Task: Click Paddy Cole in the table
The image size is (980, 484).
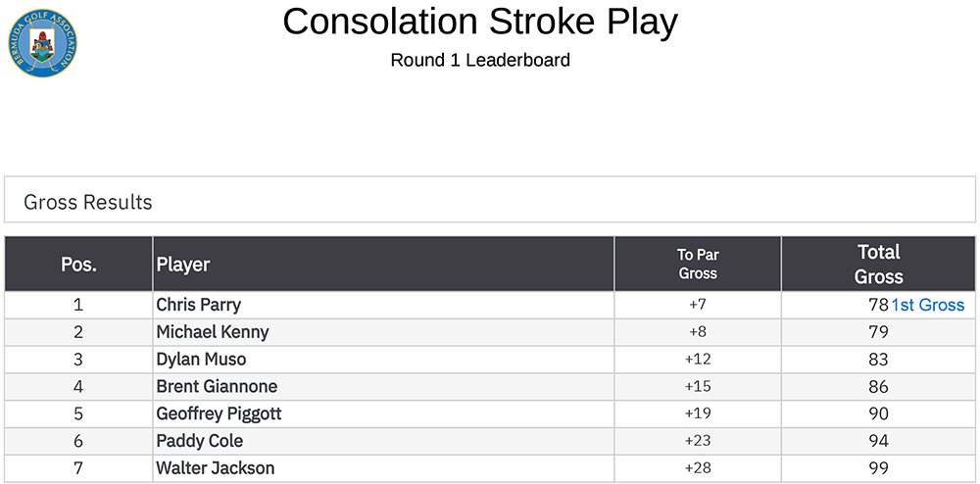Action: click(x=199, y=441)
